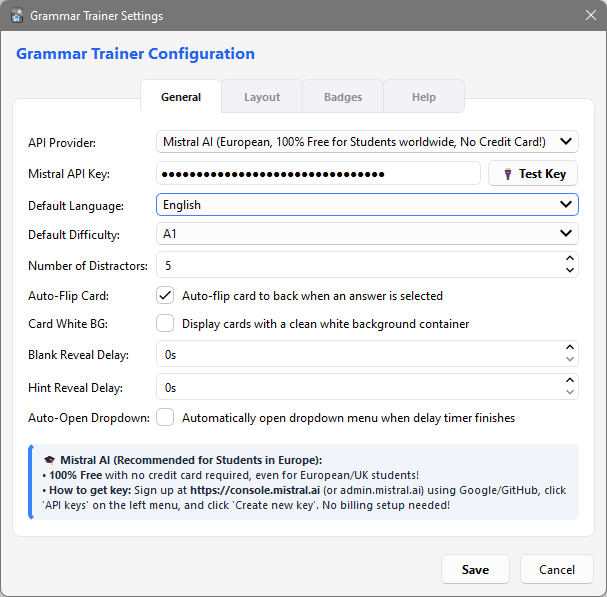The width and height of the screenshot is (607, 597).
Task: Click the https://console.mistral.ai link text
Action: tap(255, 490)
